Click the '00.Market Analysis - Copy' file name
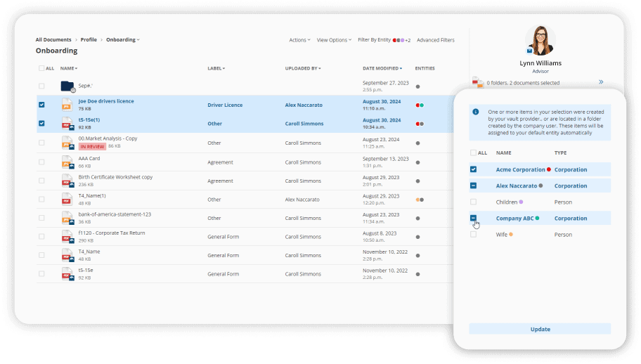 coord(108,138)
